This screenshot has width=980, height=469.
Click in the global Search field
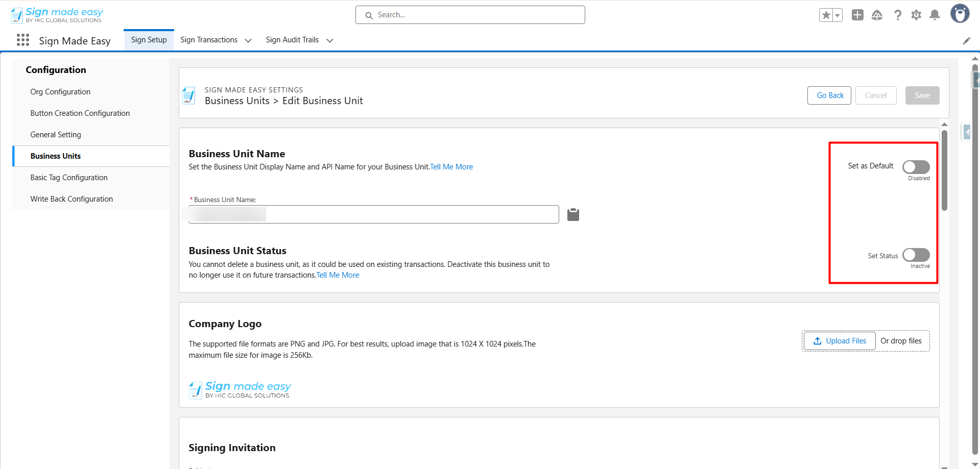coord(470,15)
